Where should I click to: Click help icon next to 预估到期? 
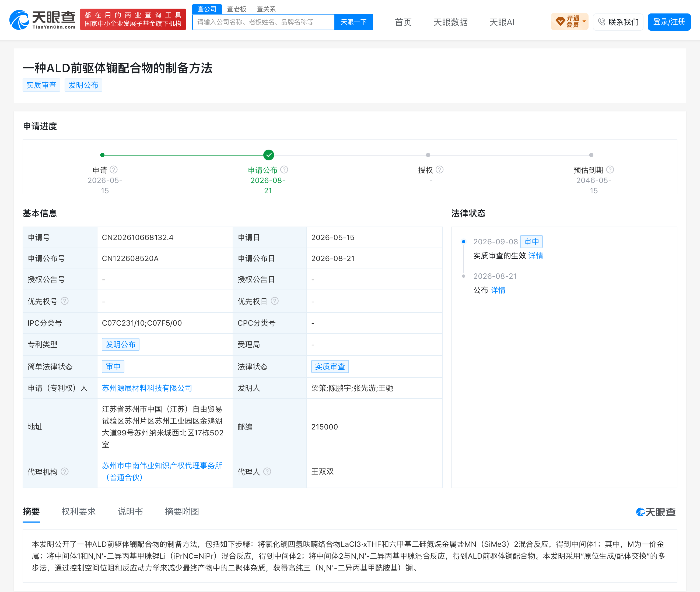tap(610, 170)
